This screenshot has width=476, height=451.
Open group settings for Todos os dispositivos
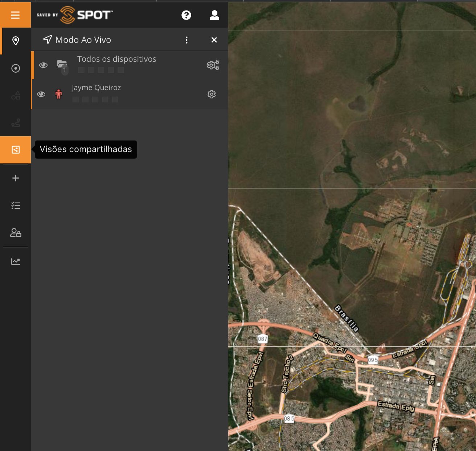(213, 65)
